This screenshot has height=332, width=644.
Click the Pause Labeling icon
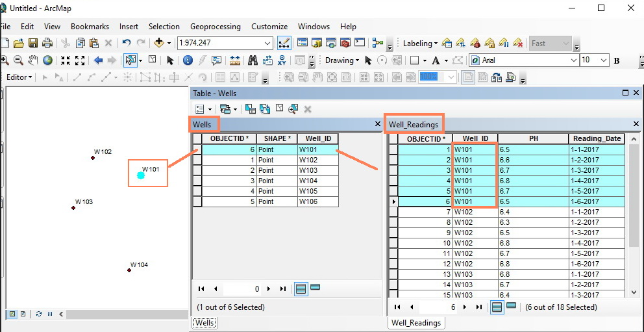click(504, 43)
